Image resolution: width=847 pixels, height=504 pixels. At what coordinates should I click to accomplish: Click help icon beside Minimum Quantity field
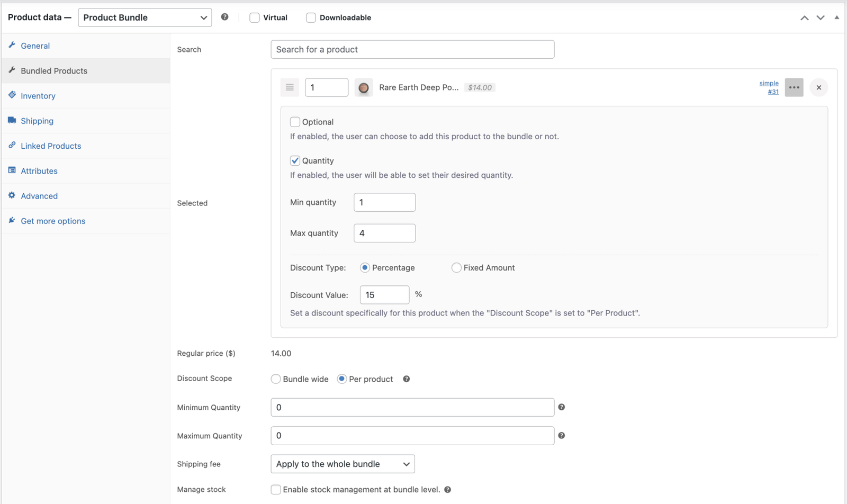[561, 407]
